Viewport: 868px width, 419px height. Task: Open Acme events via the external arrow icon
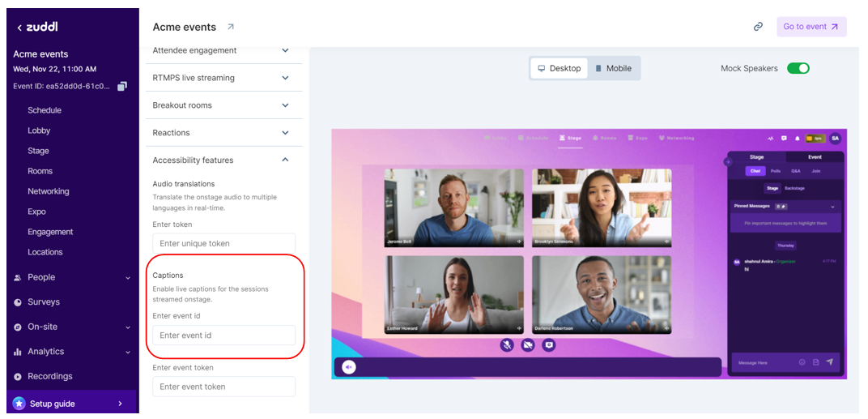coord(231,27)
